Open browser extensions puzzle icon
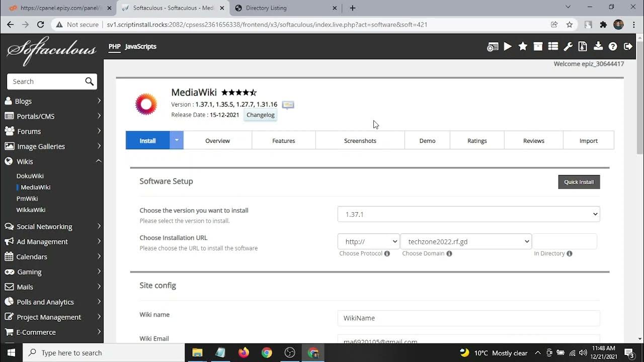Screen dimensions: 644x362 coord(603,24)
